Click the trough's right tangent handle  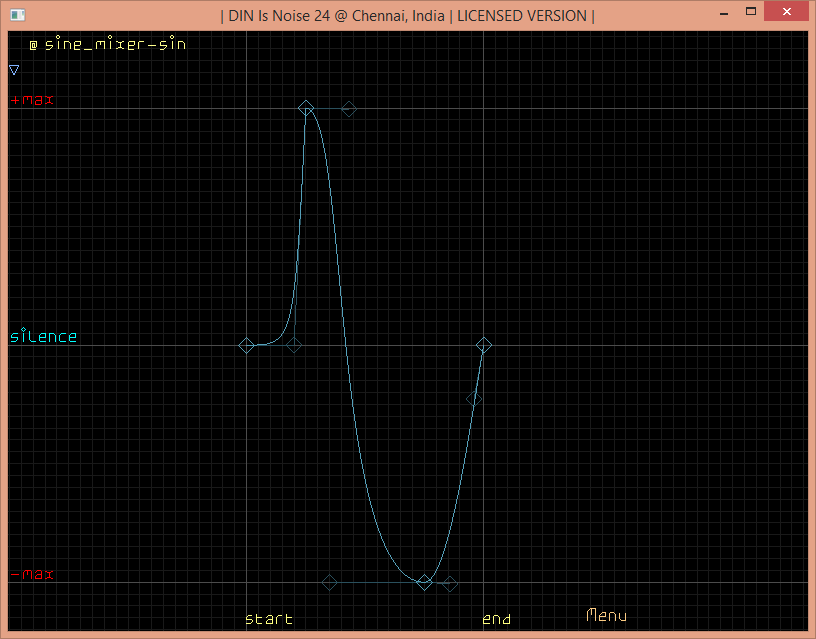click(x=450, y=583)
